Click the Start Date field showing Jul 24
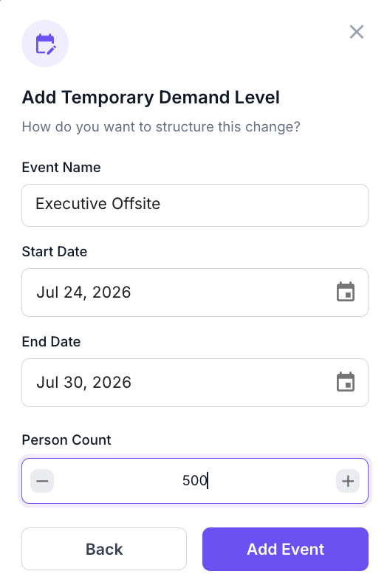387x588 pixels. [x=195, y=293]
